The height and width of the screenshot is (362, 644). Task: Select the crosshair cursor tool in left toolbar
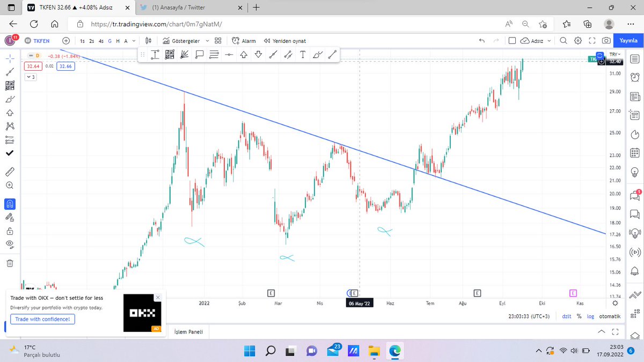[10, 57]
